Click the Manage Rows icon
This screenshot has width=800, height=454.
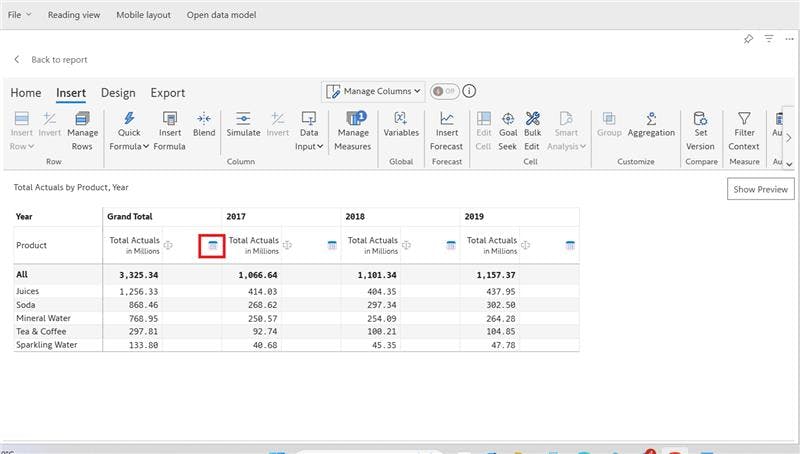click(x=82, y=119)
